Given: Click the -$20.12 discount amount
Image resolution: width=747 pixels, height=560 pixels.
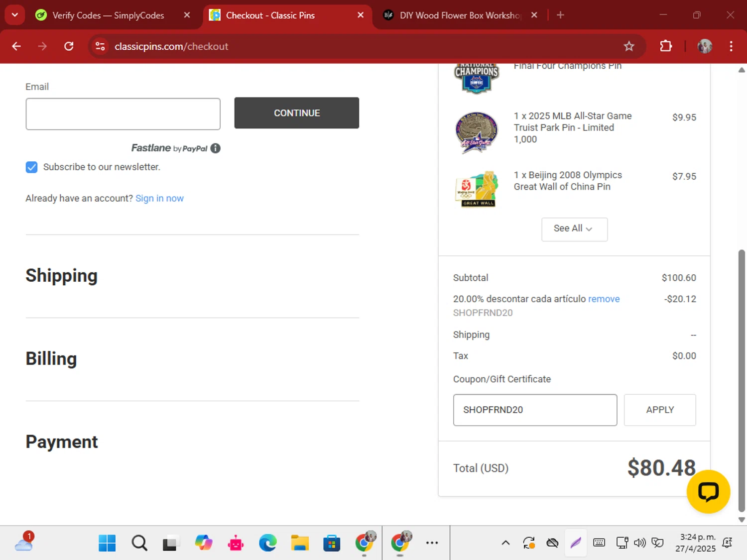Looking at the screenshot, I should click(680, 299).
